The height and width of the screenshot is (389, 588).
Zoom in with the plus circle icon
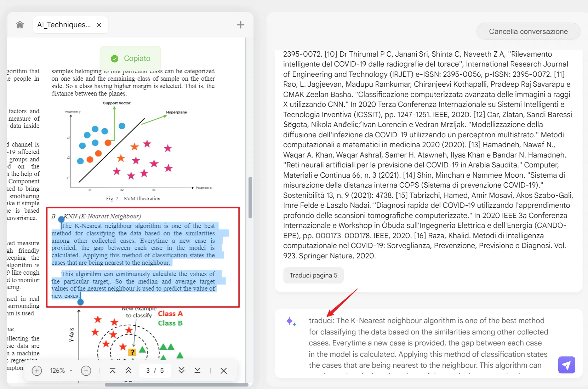pos(37,371)
